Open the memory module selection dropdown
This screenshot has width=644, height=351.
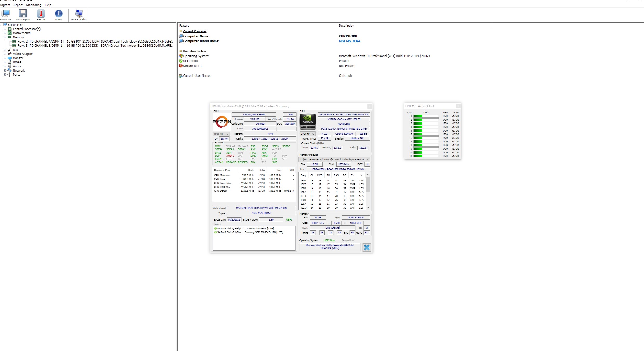click(x=334, y=160)
